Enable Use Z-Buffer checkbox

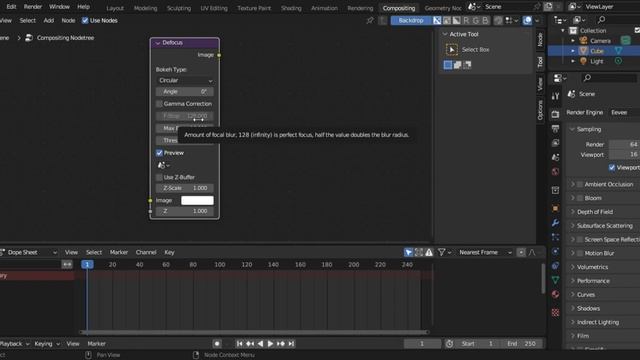pos(159,178)
